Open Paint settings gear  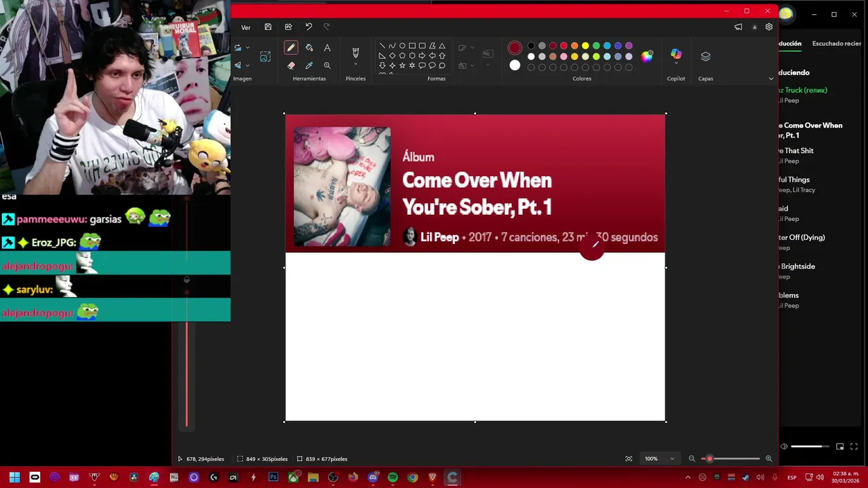(769, 27)
